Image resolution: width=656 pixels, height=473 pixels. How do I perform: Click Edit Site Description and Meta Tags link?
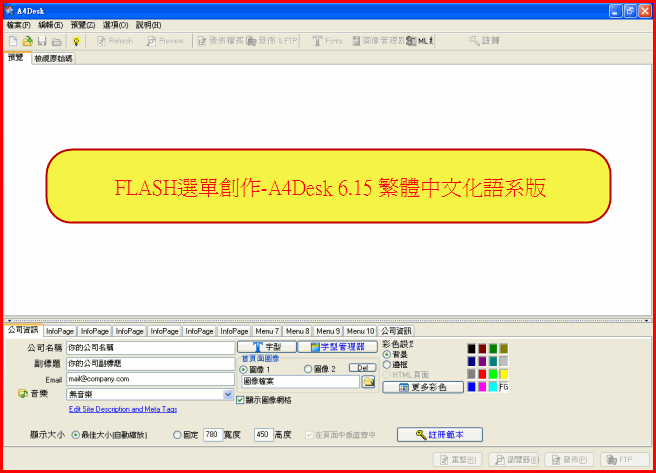pyautogui.click(x=123, y=409)
